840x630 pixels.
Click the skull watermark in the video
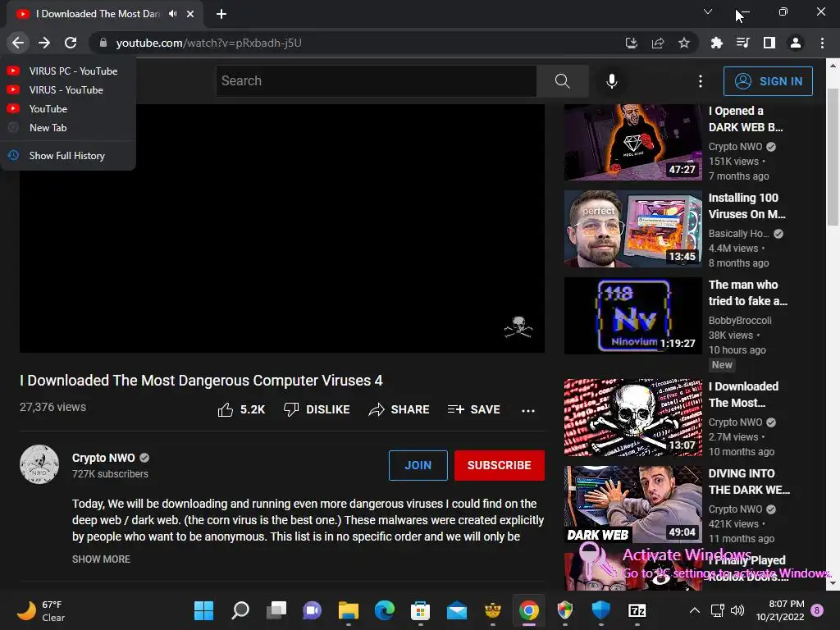tap(518, 326)
